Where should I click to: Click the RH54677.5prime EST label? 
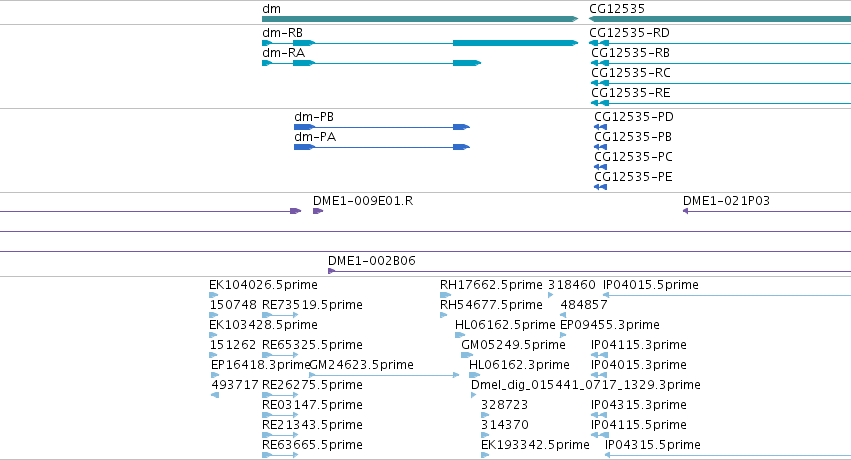pos(491,305)
